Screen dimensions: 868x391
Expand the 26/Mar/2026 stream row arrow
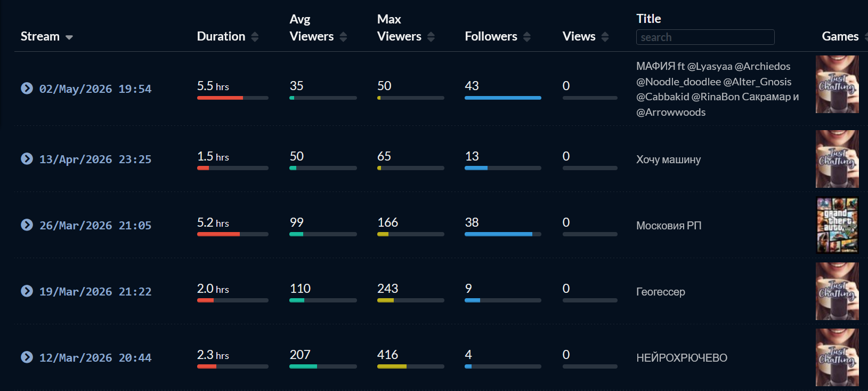27,225
